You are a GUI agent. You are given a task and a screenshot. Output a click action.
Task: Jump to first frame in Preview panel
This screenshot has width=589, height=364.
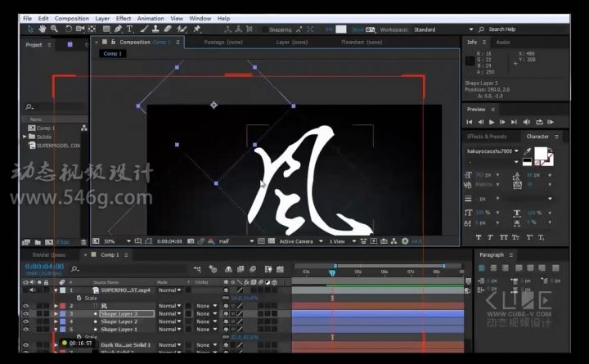[470, 122]
